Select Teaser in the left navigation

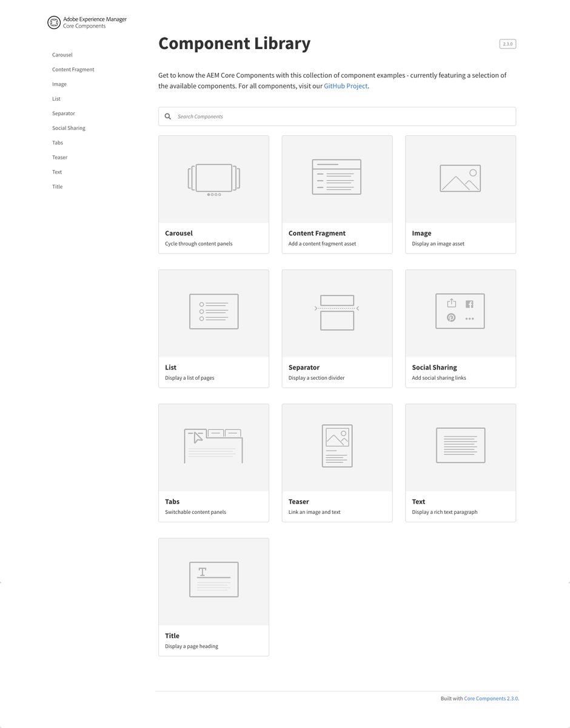(59, 157)
